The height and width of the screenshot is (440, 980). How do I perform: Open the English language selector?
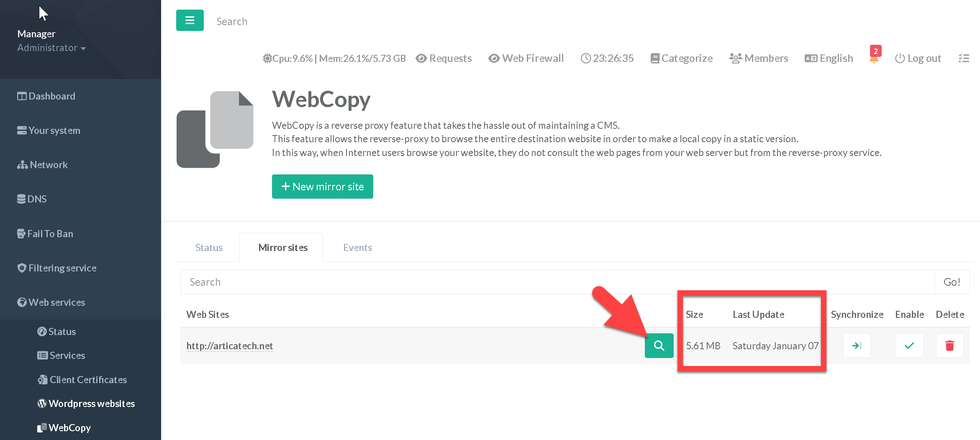[829, 59]
